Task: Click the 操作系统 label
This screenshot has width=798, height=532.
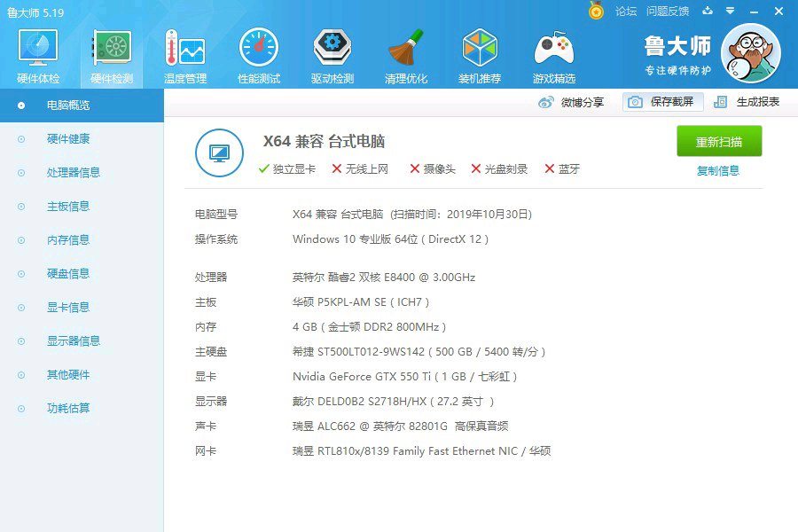Action: 216,239
